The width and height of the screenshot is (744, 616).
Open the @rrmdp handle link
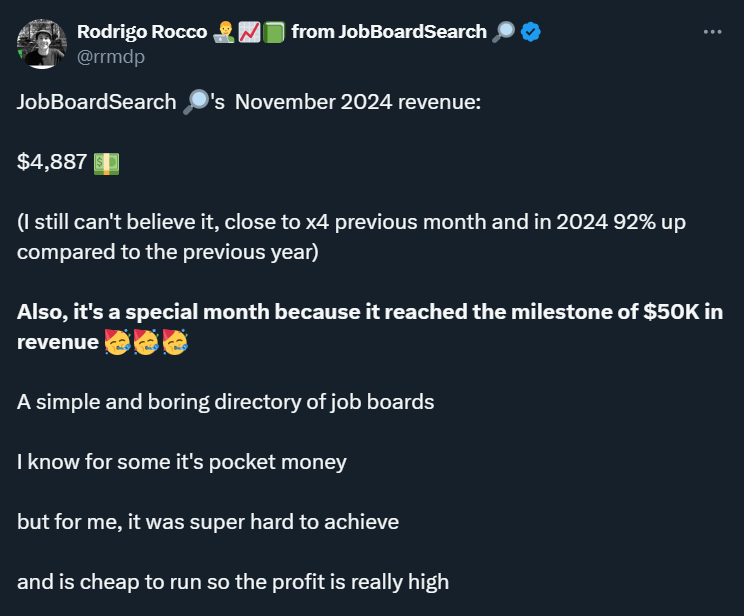[111, 57]
